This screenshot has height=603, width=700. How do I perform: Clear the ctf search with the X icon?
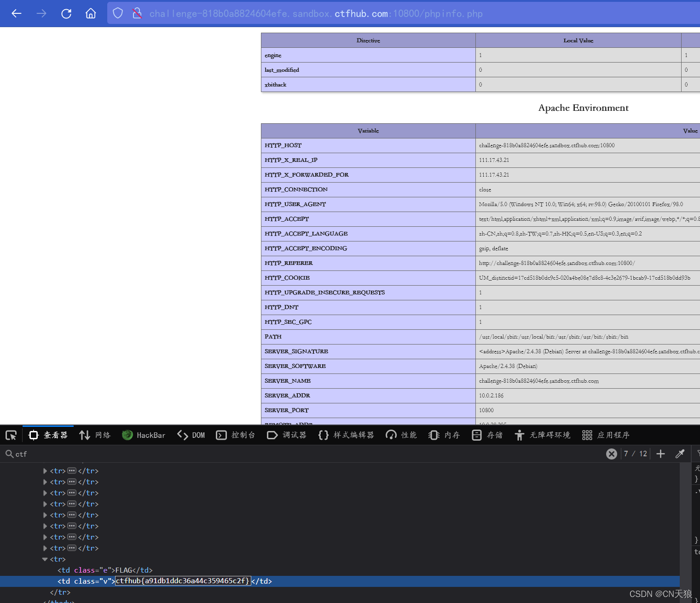coord(611,454)
